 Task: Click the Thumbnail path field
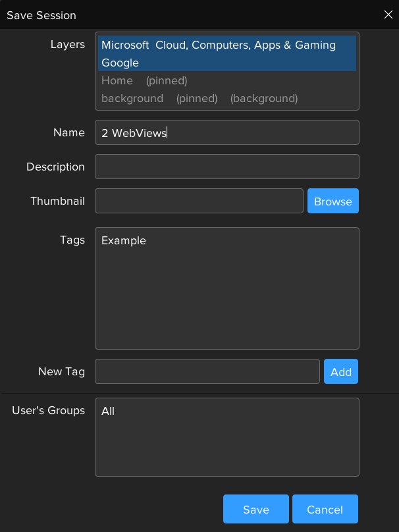199,201
